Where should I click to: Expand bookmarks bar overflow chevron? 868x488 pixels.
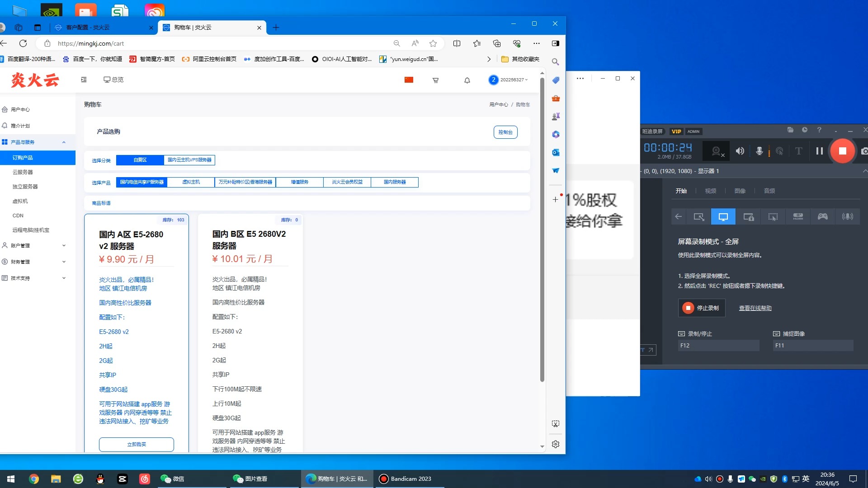point(489,59)
